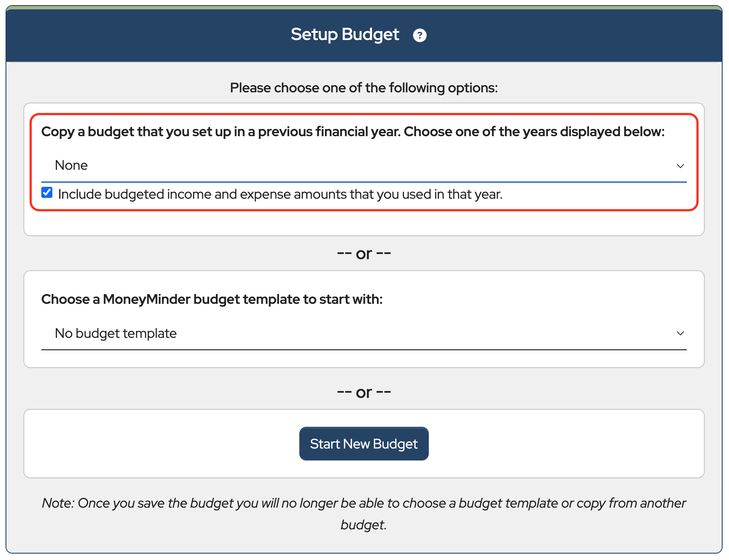
Task: Click the 'Copy a budget' section heading
Action: point(353,132)
